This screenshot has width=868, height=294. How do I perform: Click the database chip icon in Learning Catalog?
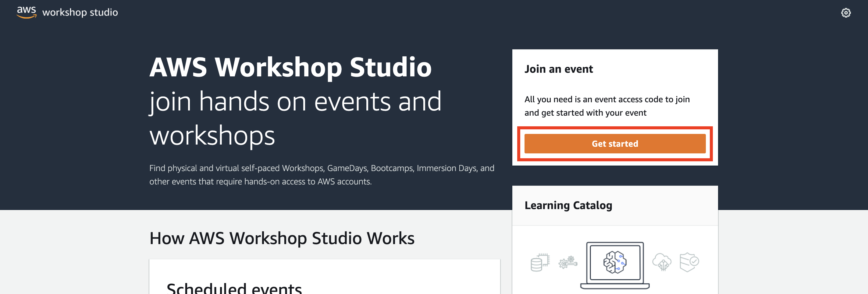pos(540,262)
